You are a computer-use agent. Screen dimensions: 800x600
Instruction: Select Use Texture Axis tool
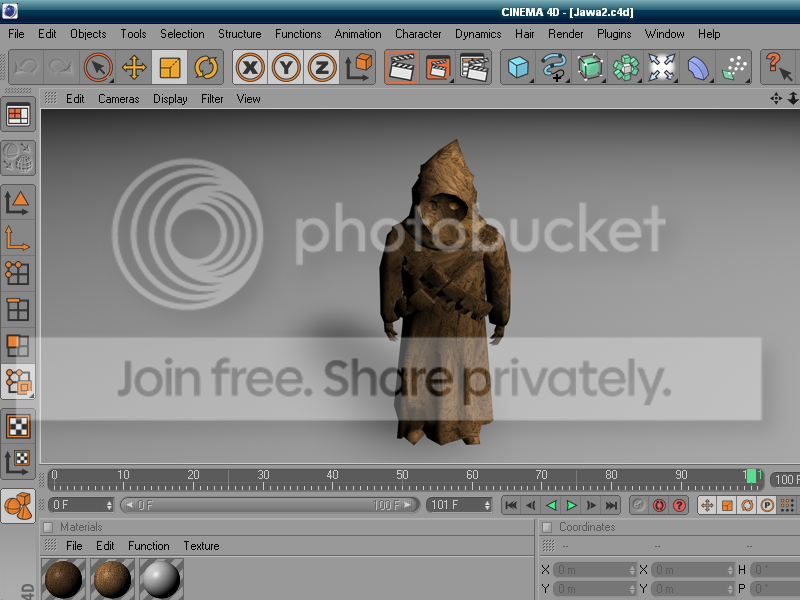tap(18, 462)
